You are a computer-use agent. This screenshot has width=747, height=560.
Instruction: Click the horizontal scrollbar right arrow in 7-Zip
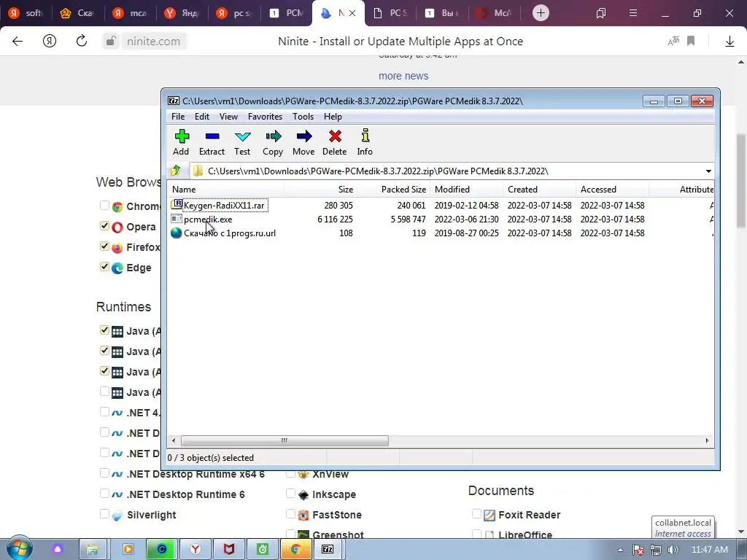click(707, 440)
